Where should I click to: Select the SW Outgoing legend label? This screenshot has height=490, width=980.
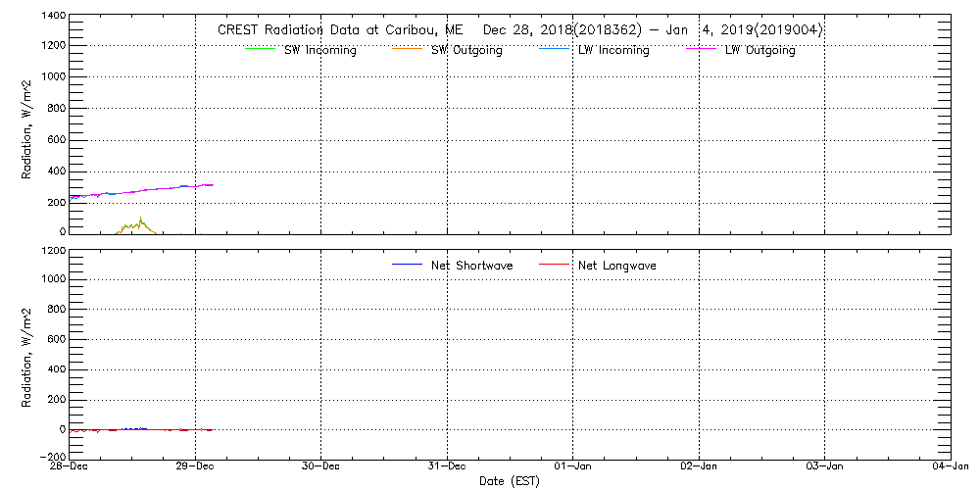click(466, 50)
